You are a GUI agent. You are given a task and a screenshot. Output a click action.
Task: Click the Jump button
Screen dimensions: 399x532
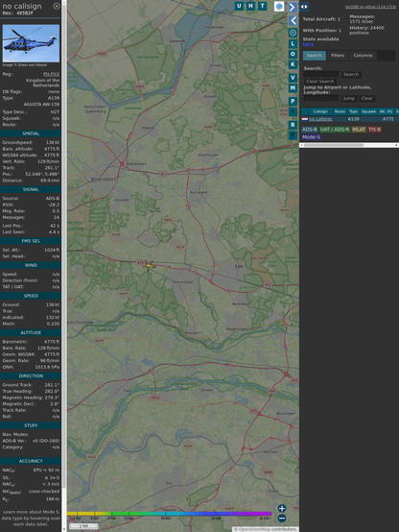tap(348, 98)
